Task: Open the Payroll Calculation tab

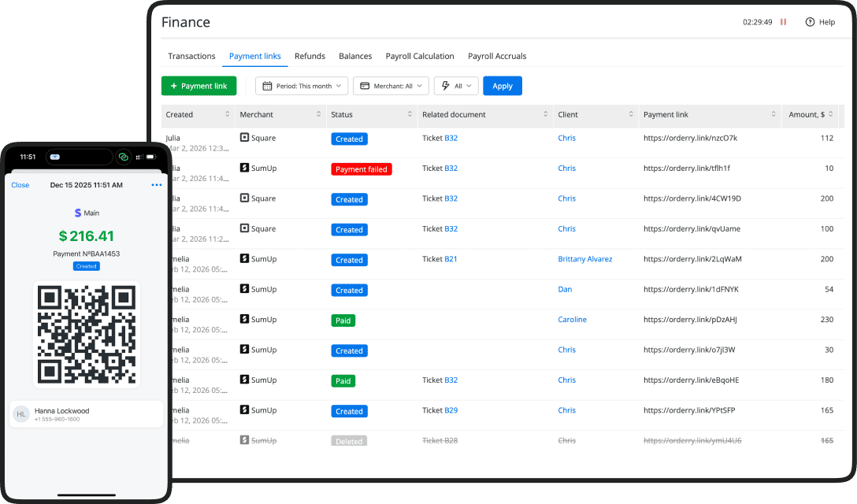Action: click(419, 56)
